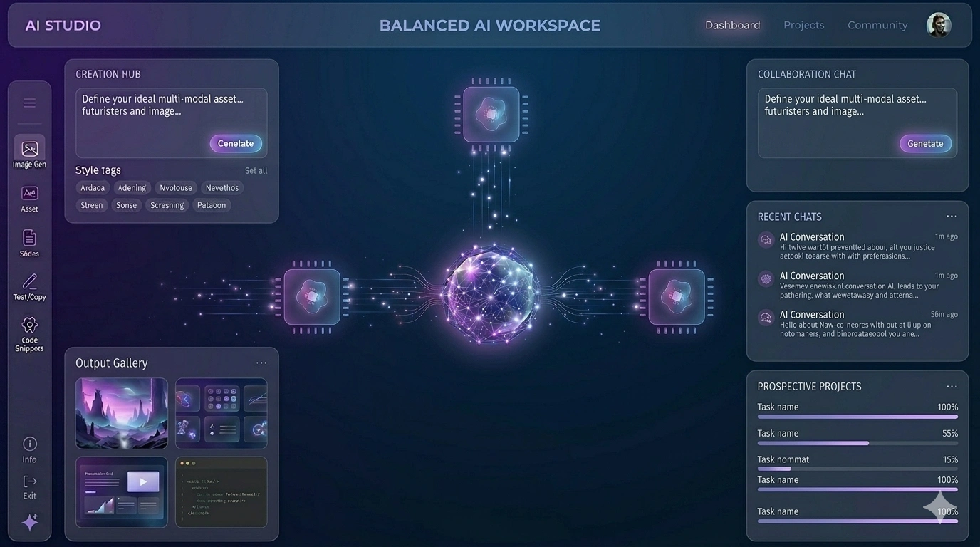Image resolution: width=980 pixels, height=547 pixels.
Task: Toggle the Nevethos style tag
Action: (222, 188)
